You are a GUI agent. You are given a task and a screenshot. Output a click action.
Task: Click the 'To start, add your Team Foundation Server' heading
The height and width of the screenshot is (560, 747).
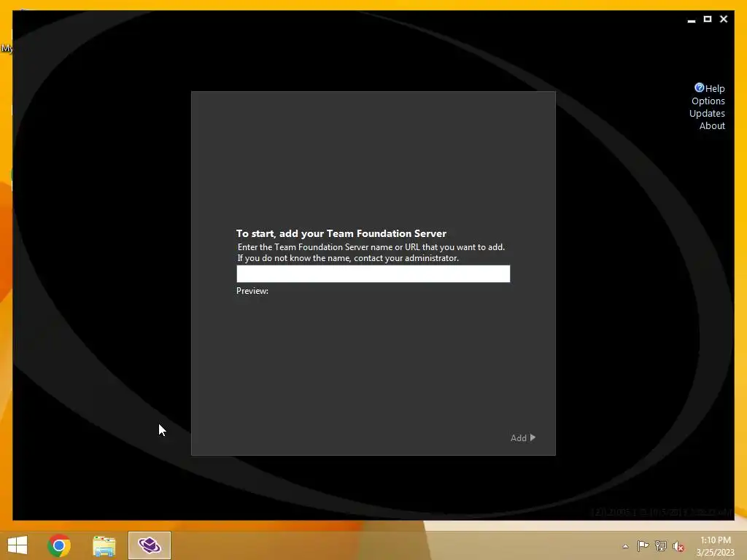pyautogui.click(x=341, y=233)
